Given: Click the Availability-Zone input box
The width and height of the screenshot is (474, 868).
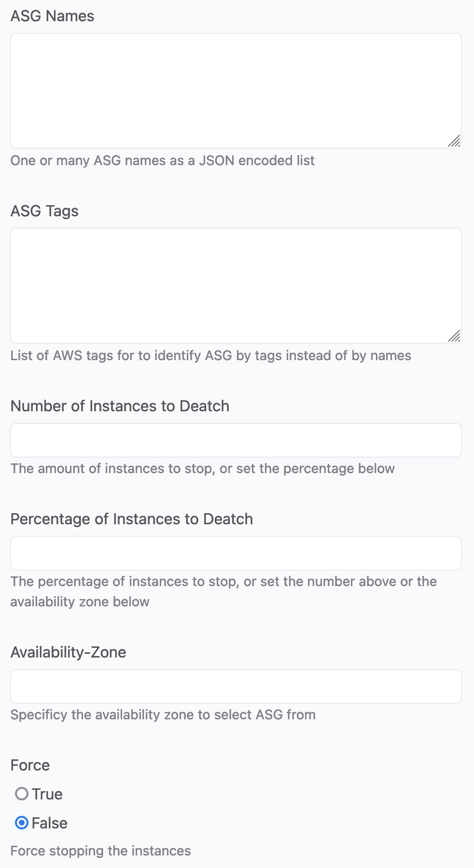Looking at the screenshot, I should pyautogui.click(x=236, y=686).
